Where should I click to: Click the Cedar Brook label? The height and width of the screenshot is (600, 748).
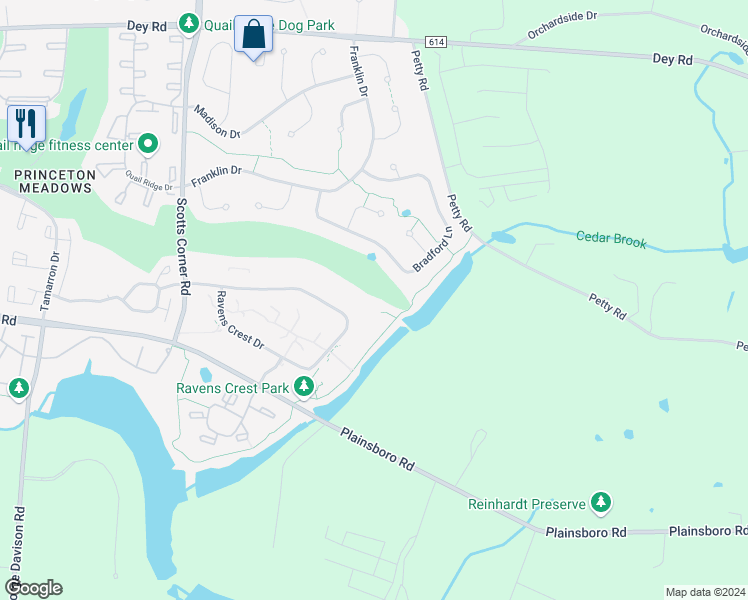point(611,239)
